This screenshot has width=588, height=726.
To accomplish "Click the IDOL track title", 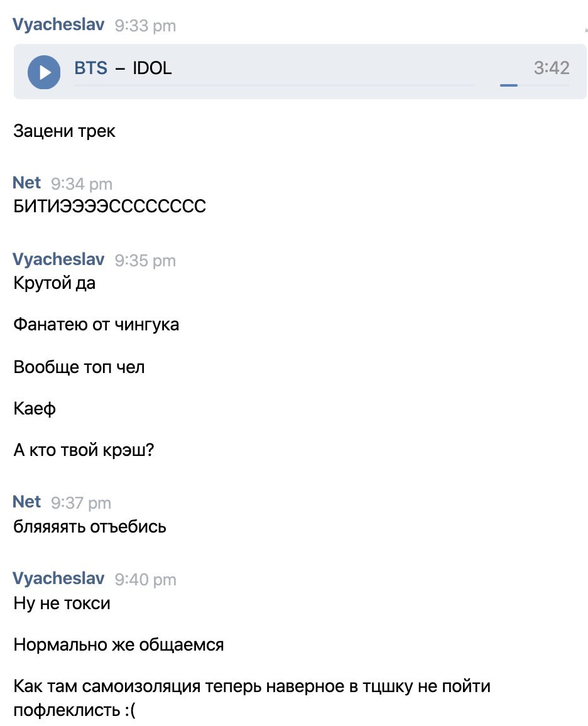I will (x=152, y=68).
